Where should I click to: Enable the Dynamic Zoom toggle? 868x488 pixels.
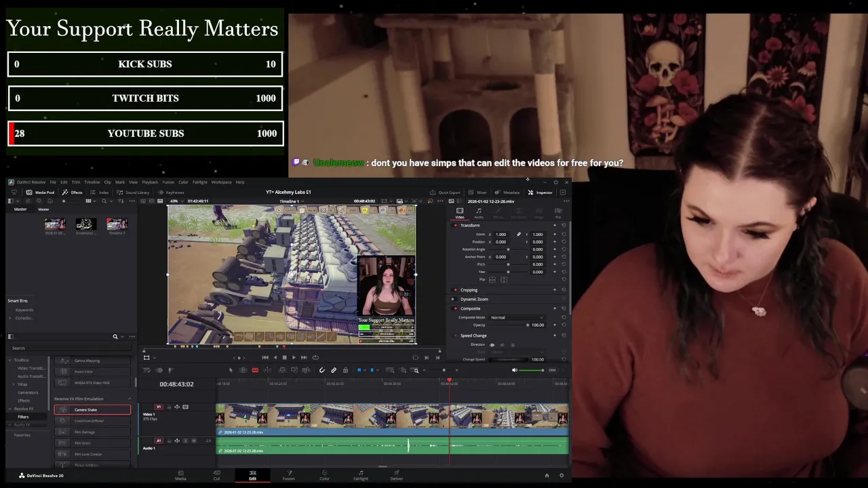tap(455, 299)
